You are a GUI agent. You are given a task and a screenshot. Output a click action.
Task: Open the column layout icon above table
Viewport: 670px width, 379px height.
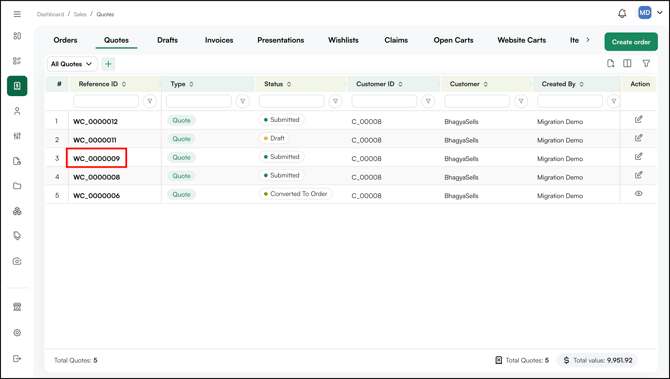pyautogui.click(x=627, y=63)
